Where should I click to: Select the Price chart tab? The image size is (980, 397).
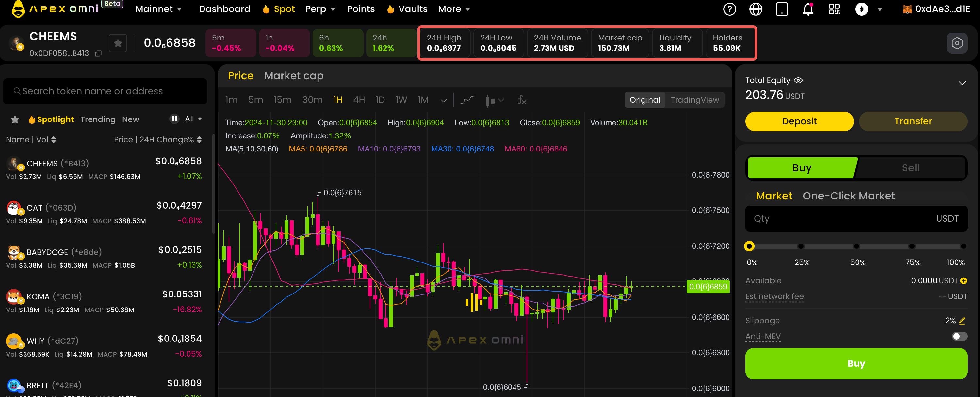pyautogui.click(x=240, y=76)
